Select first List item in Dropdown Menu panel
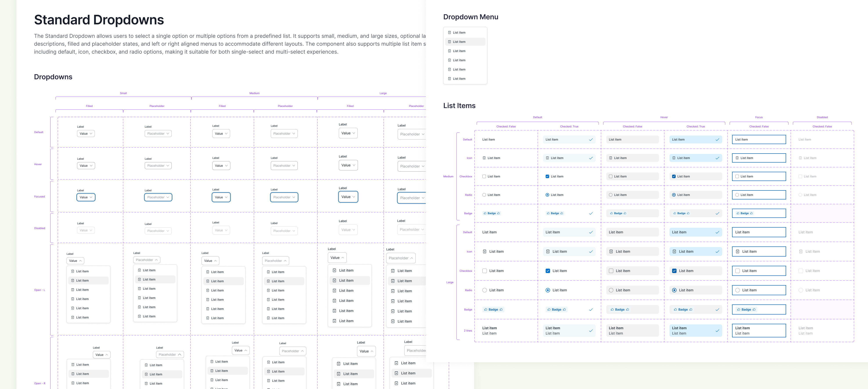This screenshot has width=868, height=389. pyautogui.click(x=465, y=33)
